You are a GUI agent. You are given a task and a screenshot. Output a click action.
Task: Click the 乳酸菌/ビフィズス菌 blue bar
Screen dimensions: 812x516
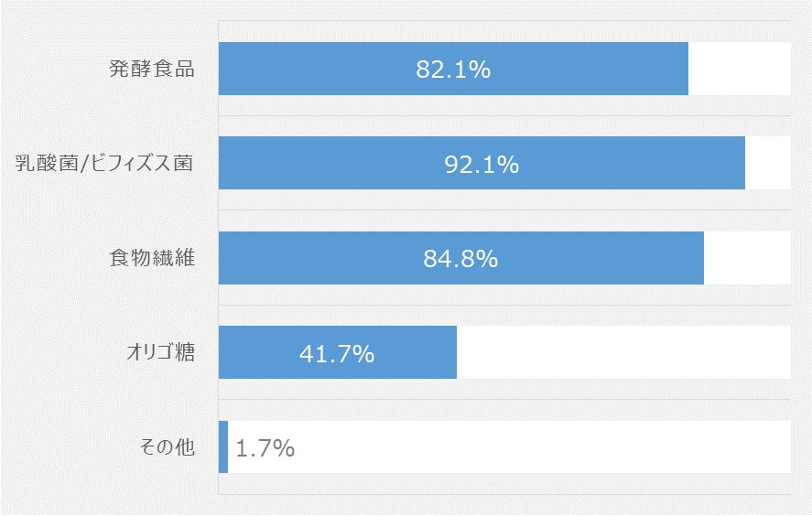coord(482,163)
